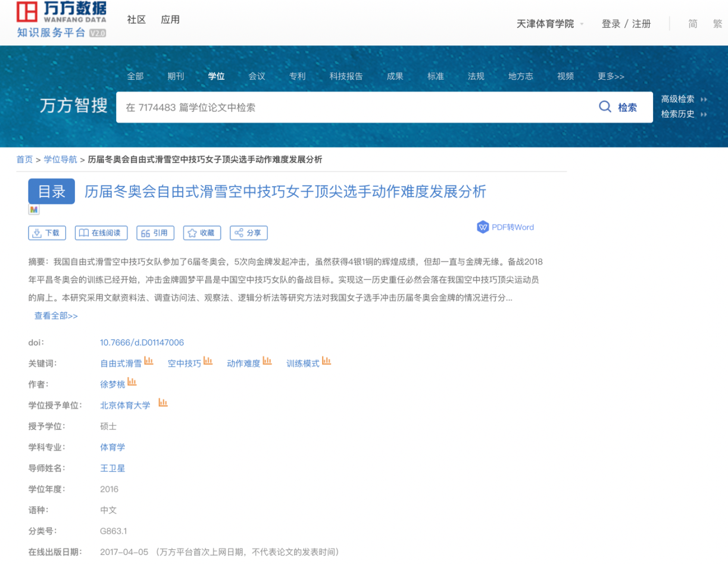Click keyword 训练模式
Image resolution: width=728 pixels, height=564 pixels.
(303, 363)
